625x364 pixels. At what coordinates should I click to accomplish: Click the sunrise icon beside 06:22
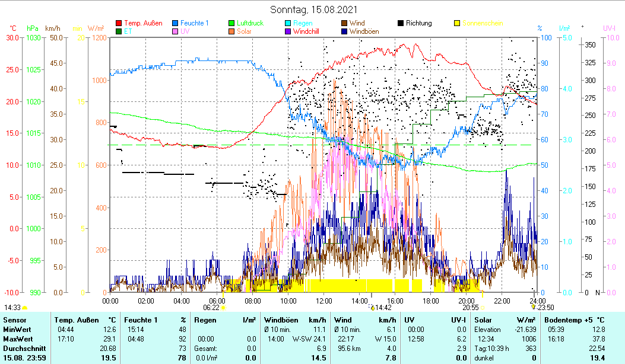point(223,308)
